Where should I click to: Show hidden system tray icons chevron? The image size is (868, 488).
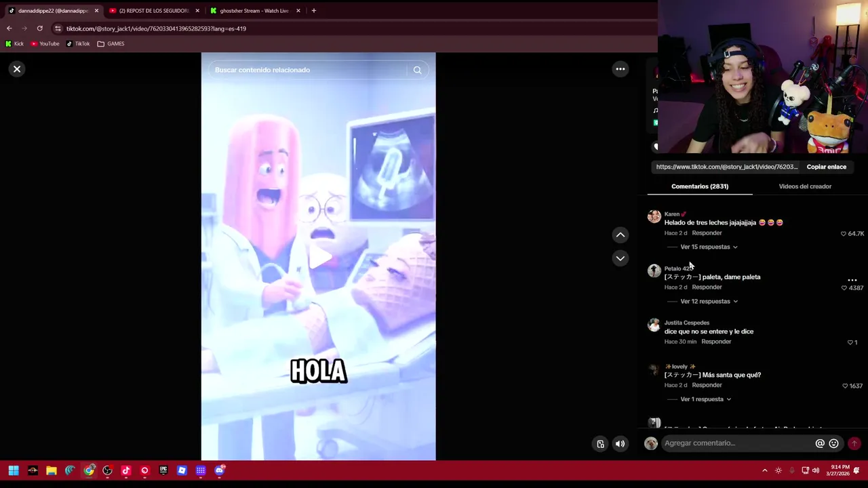pos(765,470)
